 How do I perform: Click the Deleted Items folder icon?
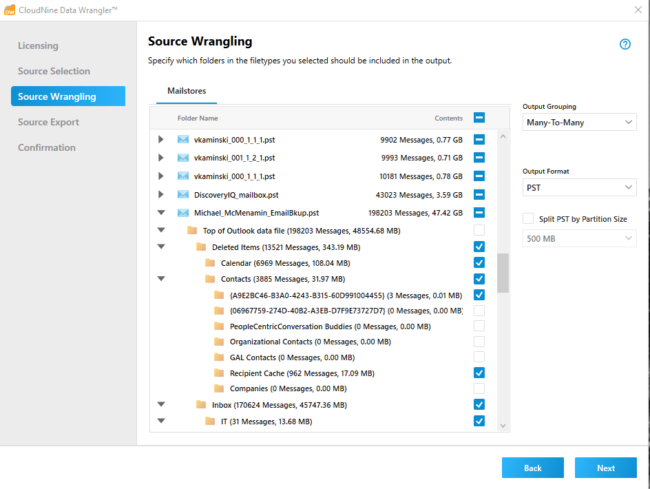coord(201,247)
